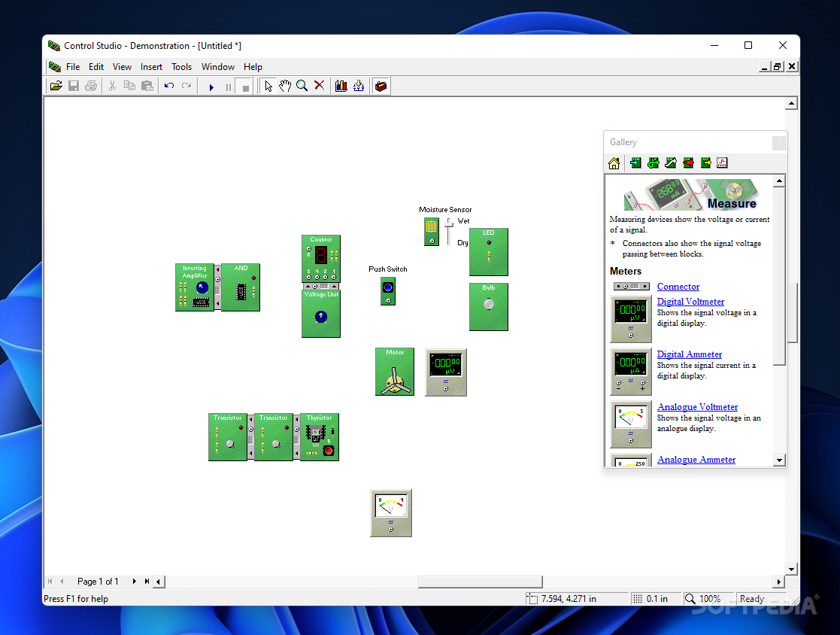Open Gallery Measure category with red waveform icon
Screen dimensions: 840x635
[722, 163]
